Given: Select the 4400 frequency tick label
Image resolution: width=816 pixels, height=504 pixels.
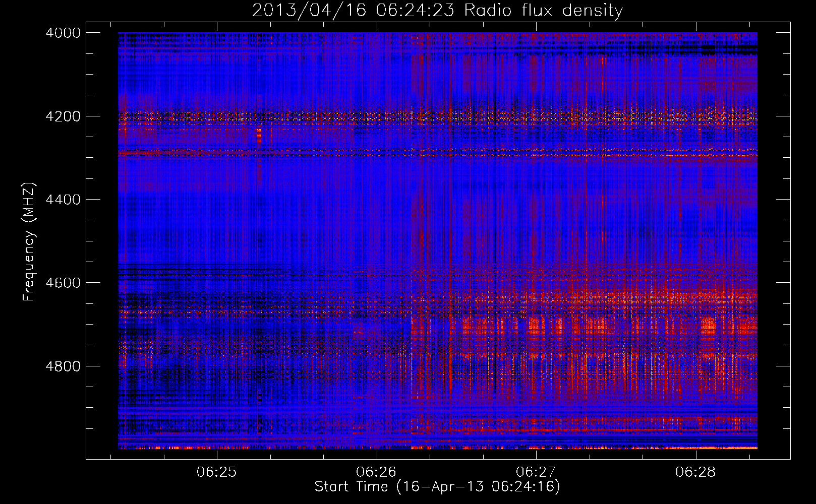Looking at the screenshot, I should click(x=63, y=200).
